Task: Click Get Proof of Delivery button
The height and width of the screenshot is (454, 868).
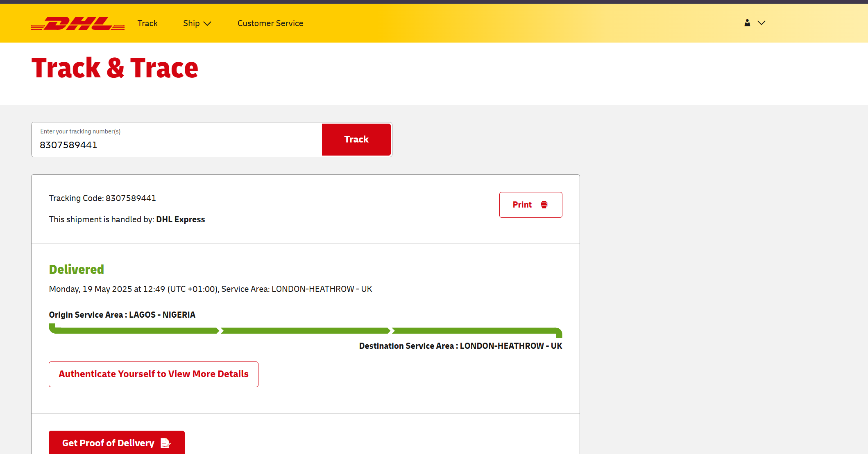Action: coord(117,443)
